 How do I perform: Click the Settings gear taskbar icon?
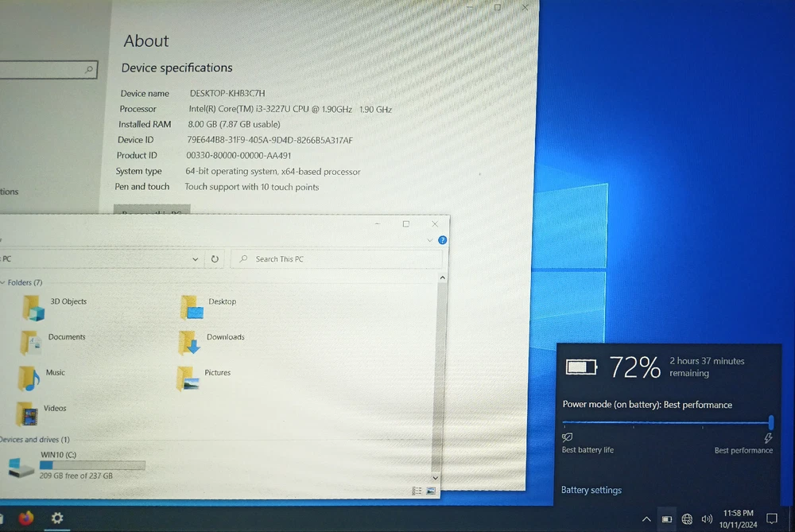pos(57,518)
